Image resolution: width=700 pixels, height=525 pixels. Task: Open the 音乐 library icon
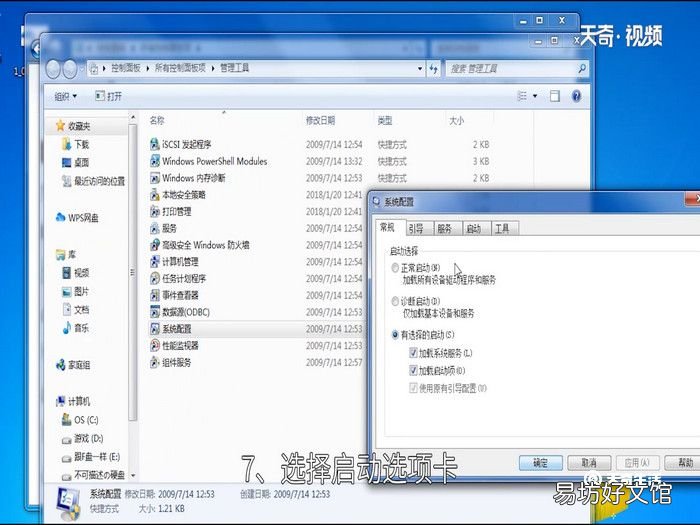66,328
